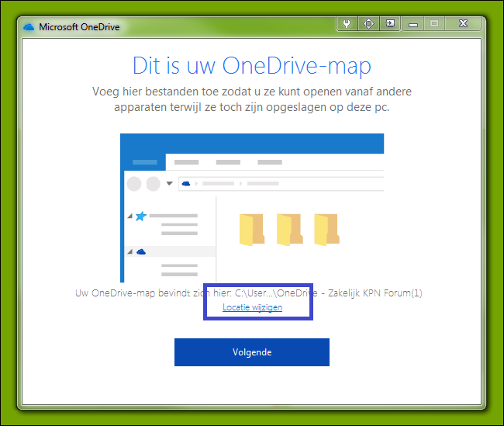Minimize the Microsoft OneDrive window
This screenshot has height=426, width=504.
(413, 24)
